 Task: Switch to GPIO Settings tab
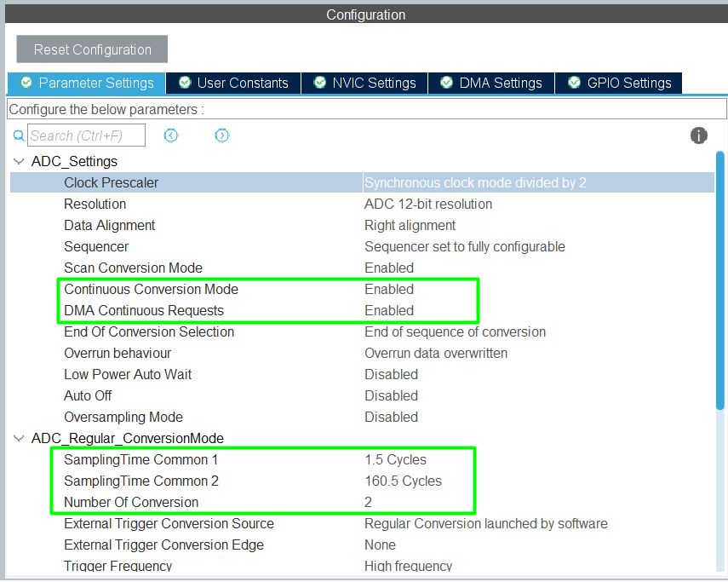(x=628, y=83)
